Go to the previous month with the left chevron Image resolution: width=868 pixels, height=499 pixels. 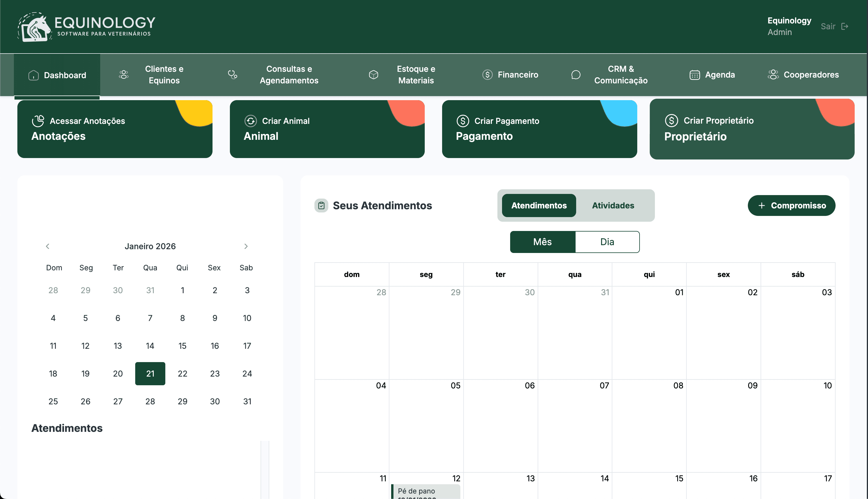click(48, 246)
